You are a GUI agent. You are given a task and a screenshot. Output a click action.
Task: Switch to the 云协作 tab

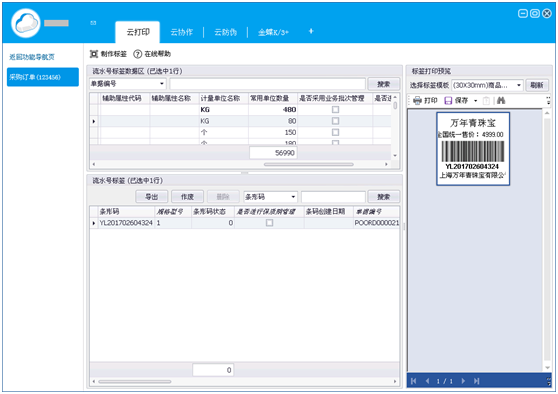(x=181, y=32)
